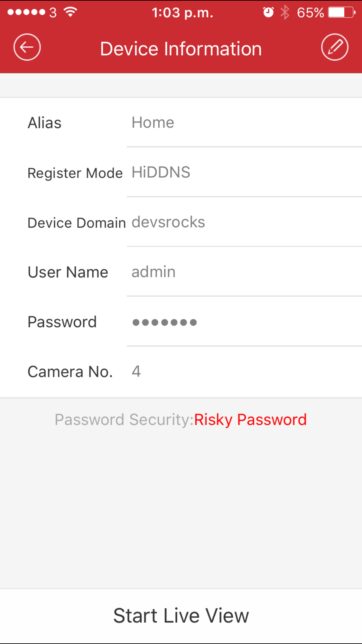This screenshot has height=644, width=362.
Task: Tap the battery indicator icon
Action: [341, 13]
